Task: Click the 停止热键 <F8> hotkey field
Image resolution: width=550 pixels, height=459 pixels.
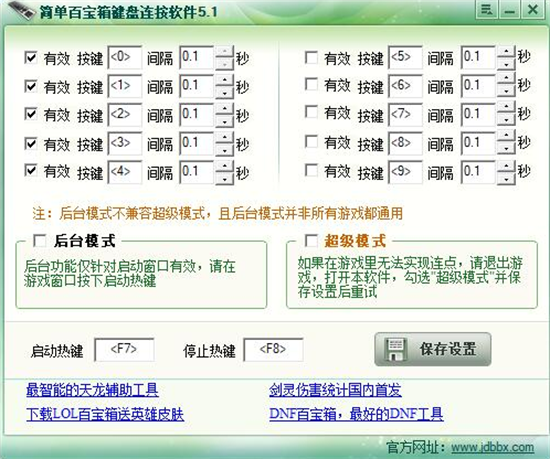Action: 273,350
